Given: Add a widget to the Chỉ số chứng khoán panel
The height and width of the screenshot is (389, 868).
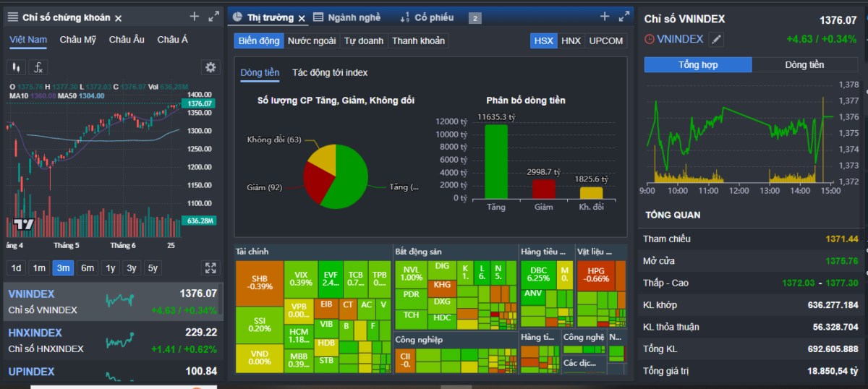Looking at the screenshot, I should [194, 16].
